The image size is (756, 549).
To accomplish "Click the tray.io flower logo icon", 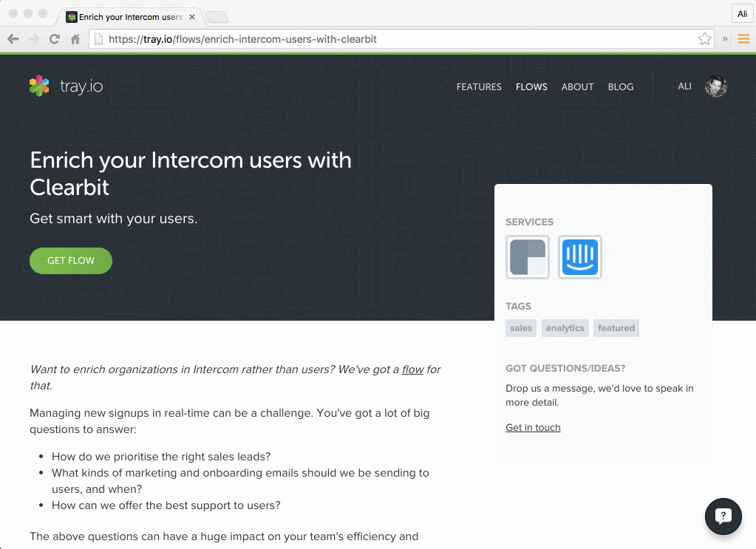I will point(38,86).
